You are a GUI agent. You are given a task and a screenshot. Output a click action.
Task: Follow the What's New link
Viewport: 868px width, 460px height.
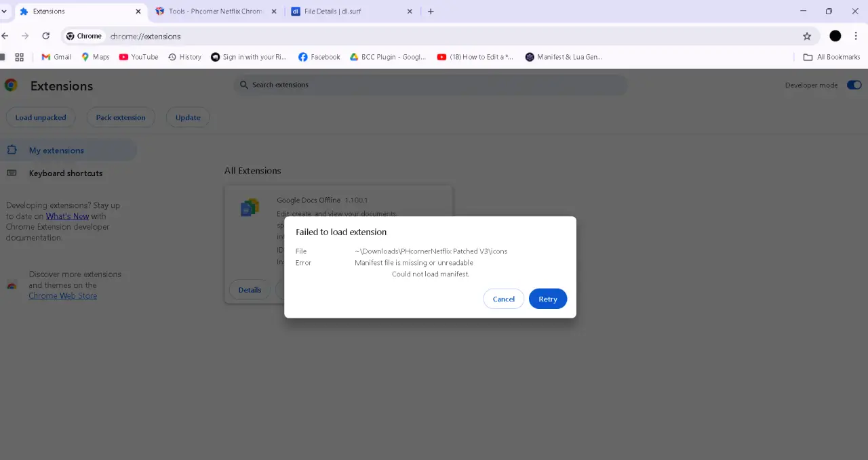point(67,216)
